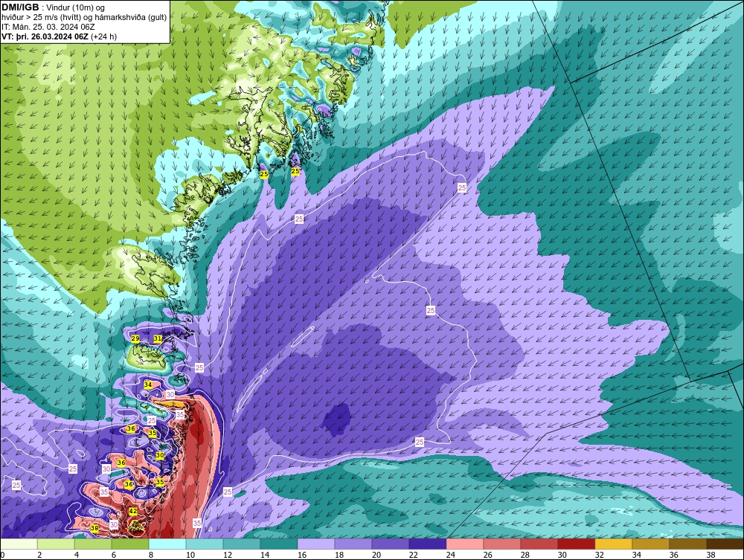Click scale value 24 on the color bar
Image resolution: width=744 pixels, height=560 pixels.
pyautogui.click(x=451, y=555)
